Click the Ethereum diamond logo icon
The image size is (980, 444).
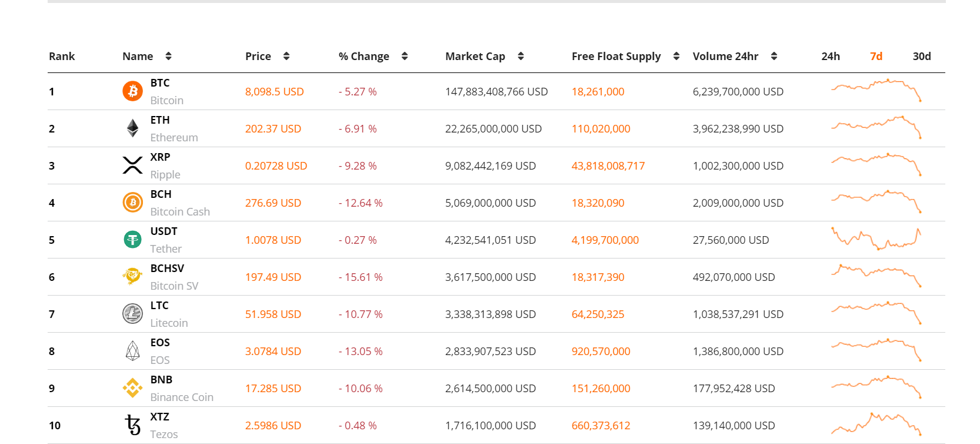(132, 128)
